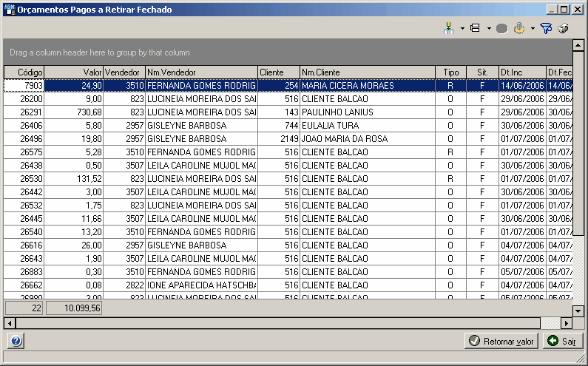Click the Tipo column header
This screenshot has width=588, height=366.
[x=450, y=72]
